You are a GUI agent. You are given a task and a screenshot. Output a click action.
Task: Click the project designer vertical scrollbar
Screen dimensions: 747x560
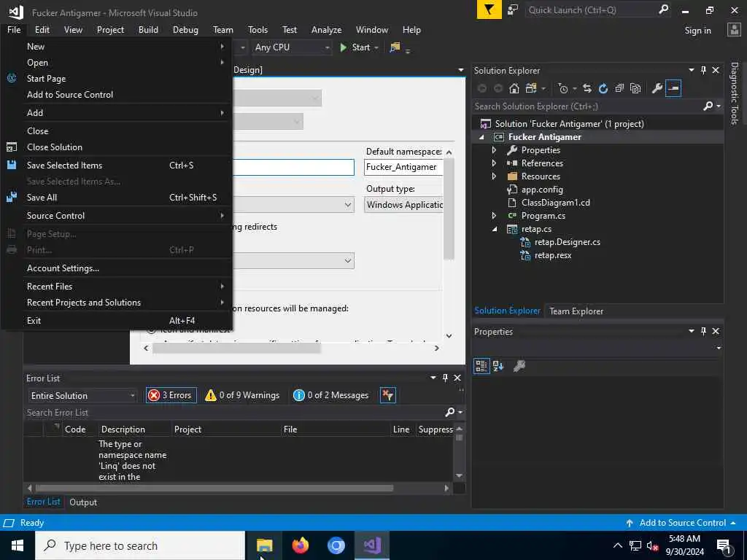click(449, 209)
